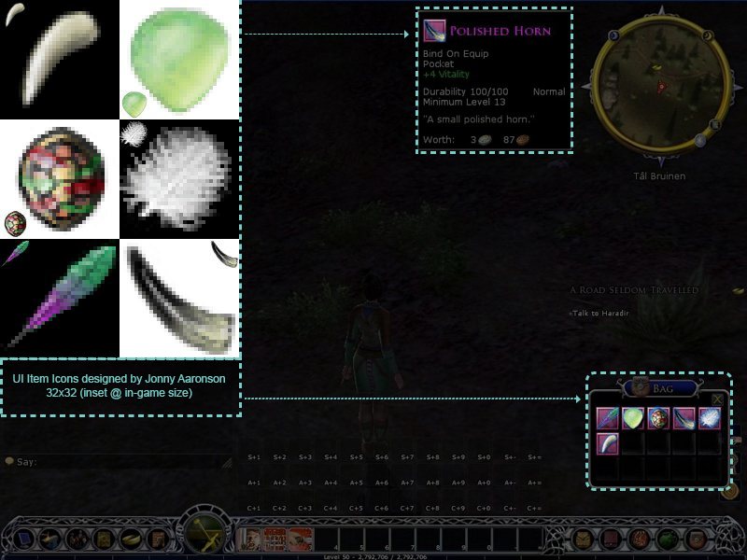This screenshot has width=747, height=560.
Task: Click the quest ring icon beside tracker
Action: (x=739, y=290)
